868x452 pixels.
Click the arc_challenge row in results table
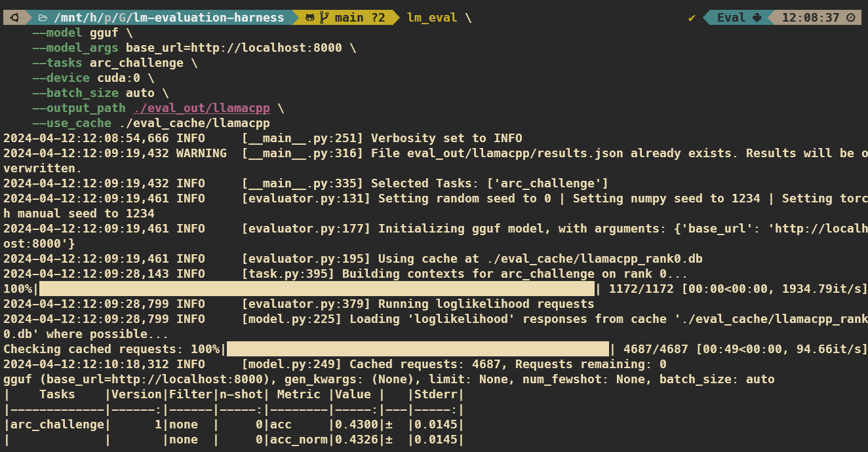[x=54, y=424]
